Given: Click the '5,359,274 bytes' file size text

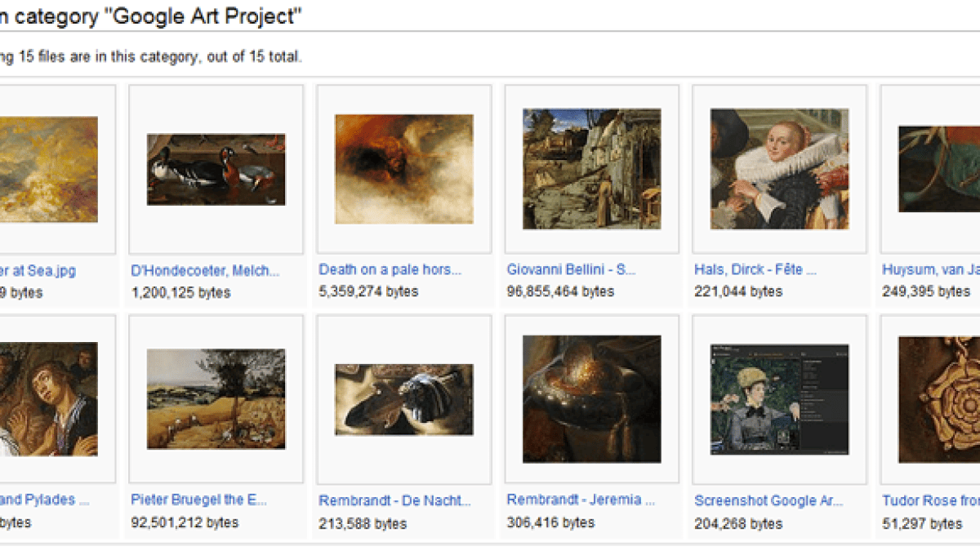Looking at the screenshot, I should click(x=368, y=291).
